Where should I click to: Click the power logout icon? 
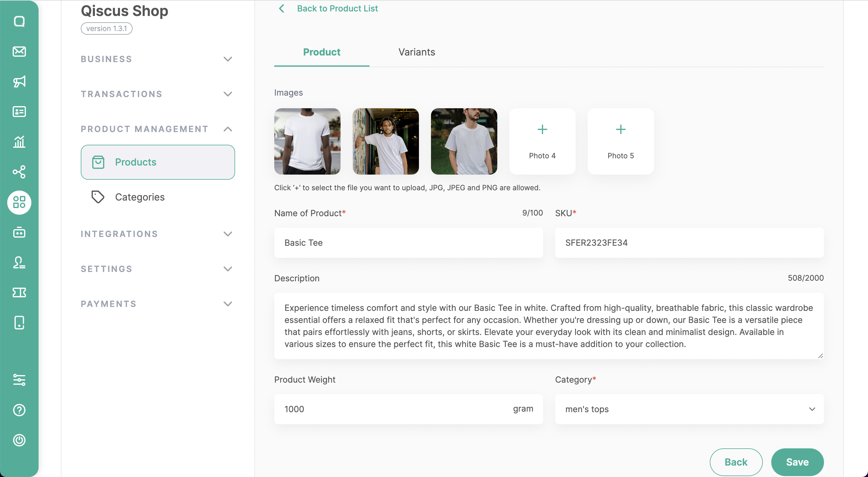coord(19,440)
